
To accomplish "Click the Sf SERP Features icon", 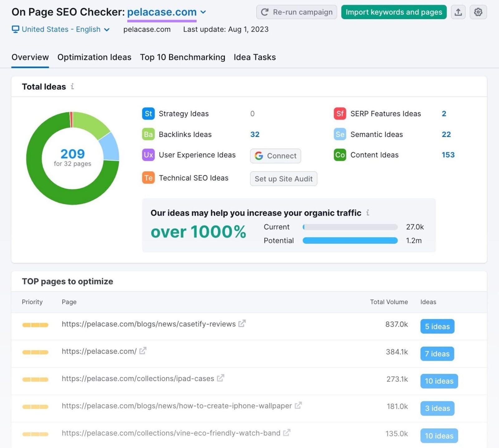I will pos(340,114).
